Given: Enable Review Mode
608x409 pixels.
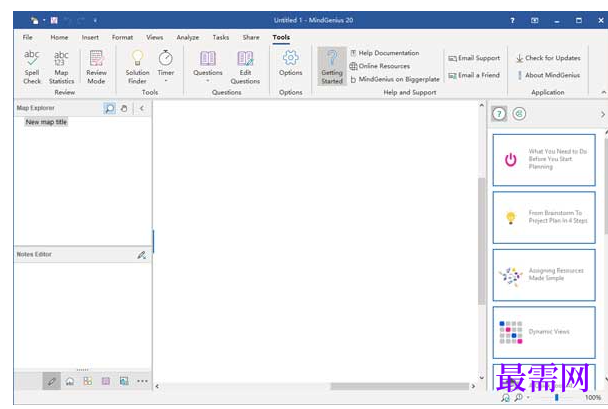Looking at the screenshot, I should (96, 67).
